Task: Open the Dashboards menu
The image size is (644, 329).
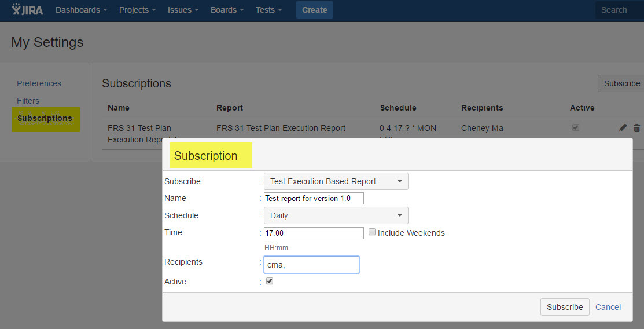Action: (81, 10)
